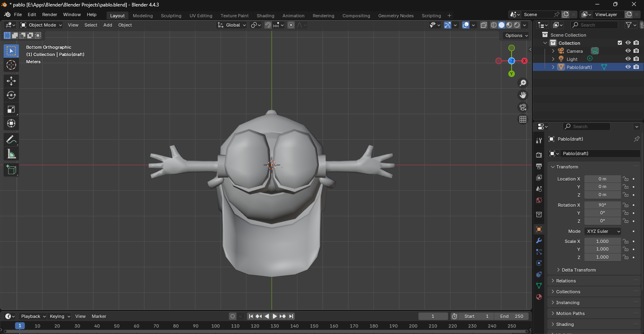This screenshot has height=334, width=644.
Task: Select the Measure tool
Action: pos(11,154)
